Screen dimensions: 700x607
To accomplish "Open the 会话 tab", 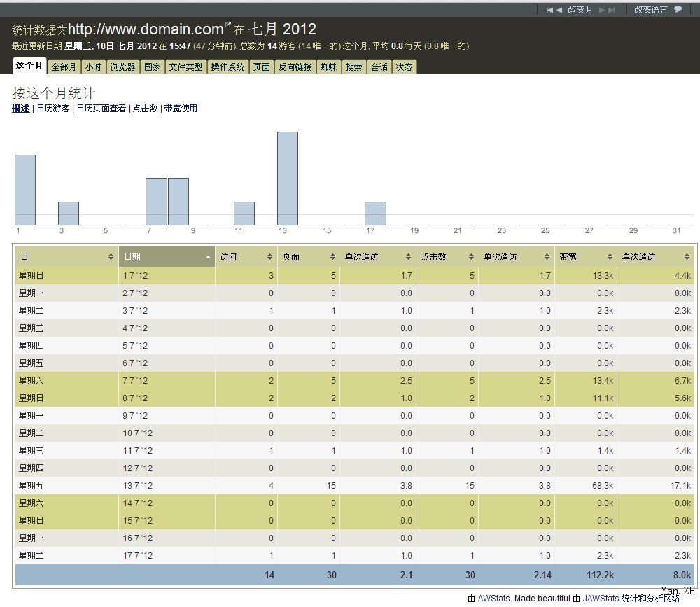I will pos(379,67).
